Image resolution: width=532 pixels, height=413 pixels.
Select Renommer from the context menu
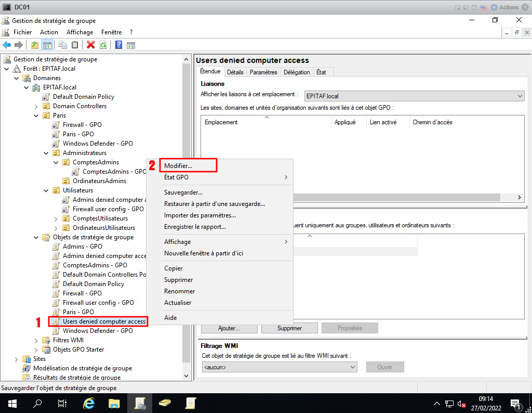(179, 291)
